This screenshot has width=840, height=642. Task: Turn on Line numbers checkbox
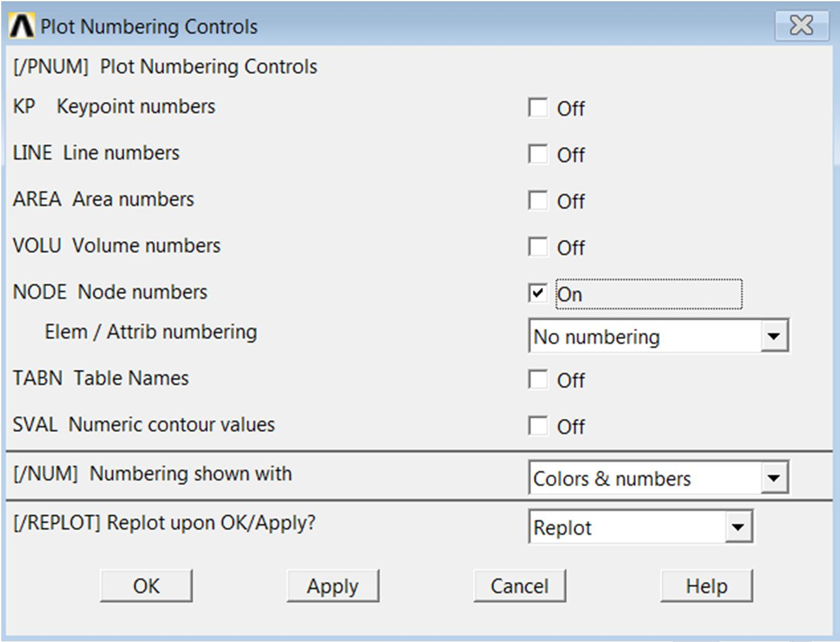(x=538, y=154)
